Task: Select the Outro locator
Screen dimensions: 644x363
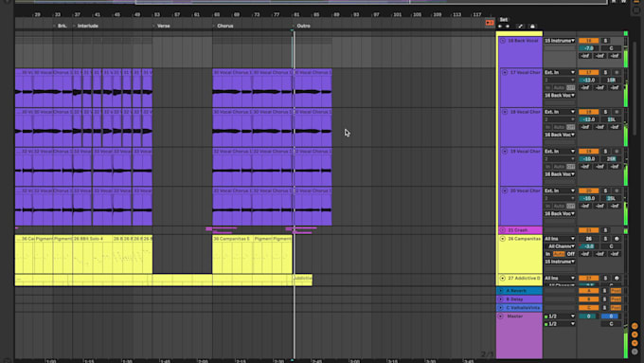Action: [x=303, y=26]
